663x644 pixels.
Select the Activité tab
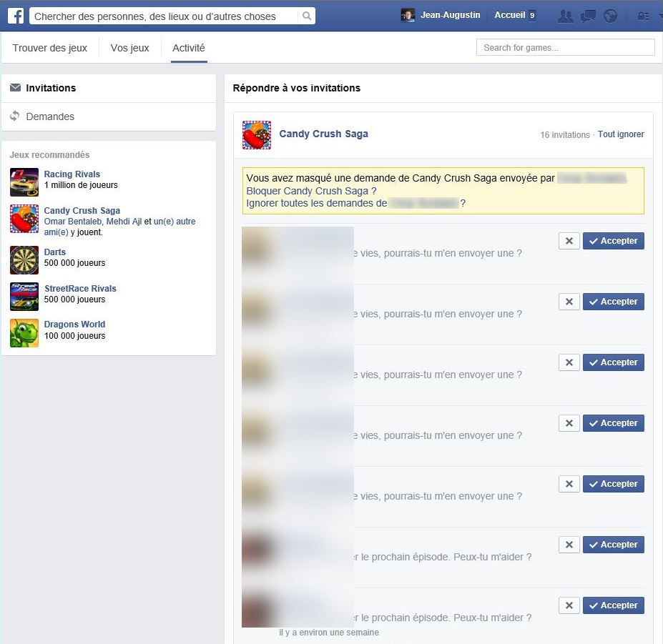click(x=189, y=48)
